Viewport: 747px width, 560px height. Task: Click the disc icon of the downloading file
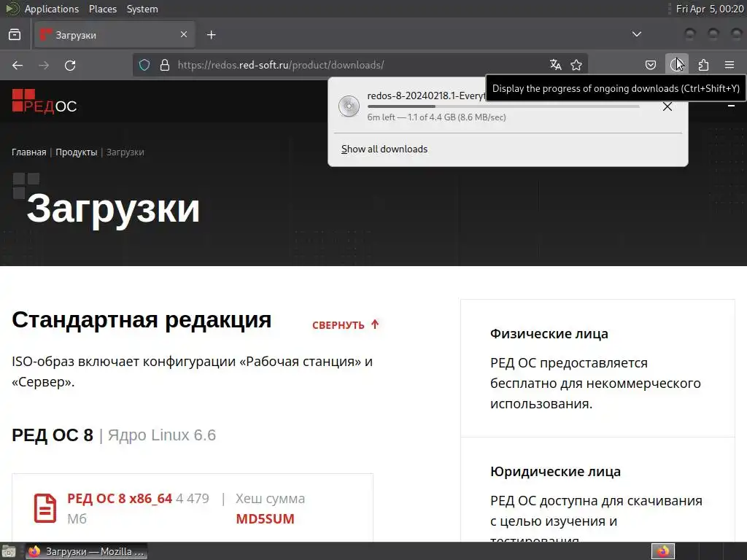(349, 106)
